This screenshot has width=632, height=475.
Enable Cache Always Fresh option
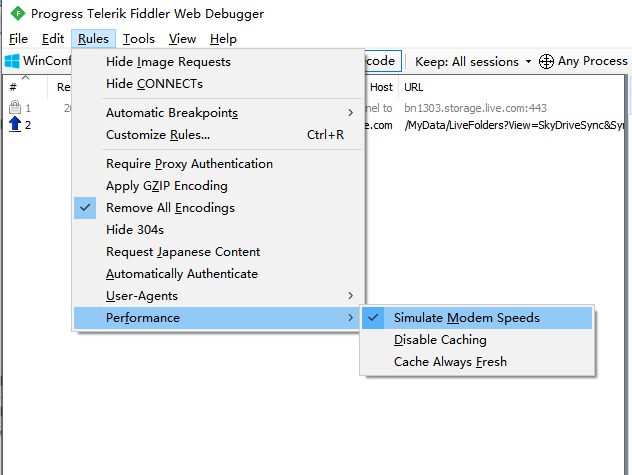click(x=477, y=362)
